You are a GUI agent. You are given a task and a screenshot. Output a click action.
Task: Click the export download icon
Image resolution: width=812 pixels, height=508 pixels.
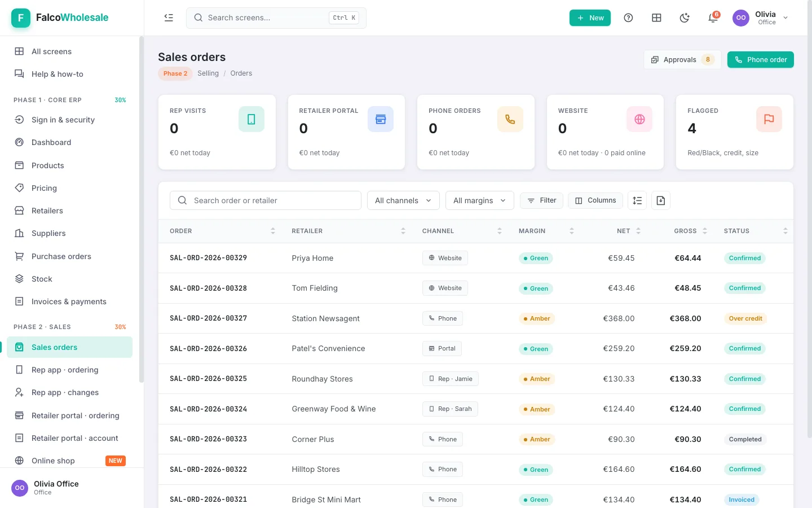point(661,200)
